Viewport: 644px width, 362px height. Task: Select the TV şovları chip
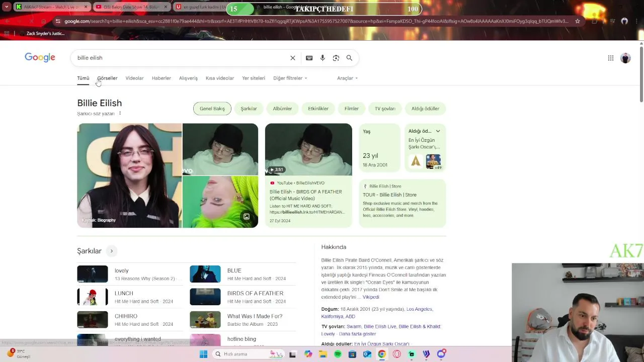(385, 109)
